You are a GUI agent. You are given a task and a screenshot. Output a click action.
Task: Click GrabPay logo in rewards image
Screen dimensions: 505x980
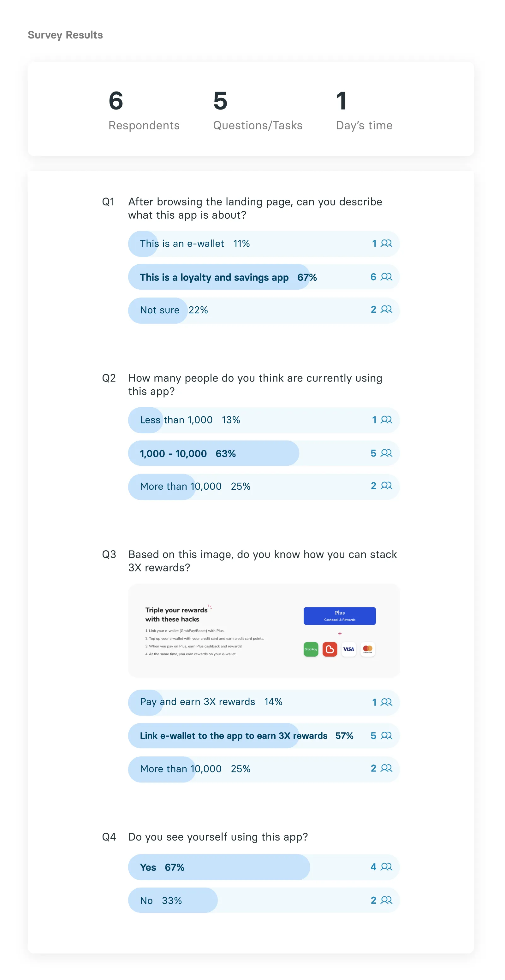pos(311,649)
